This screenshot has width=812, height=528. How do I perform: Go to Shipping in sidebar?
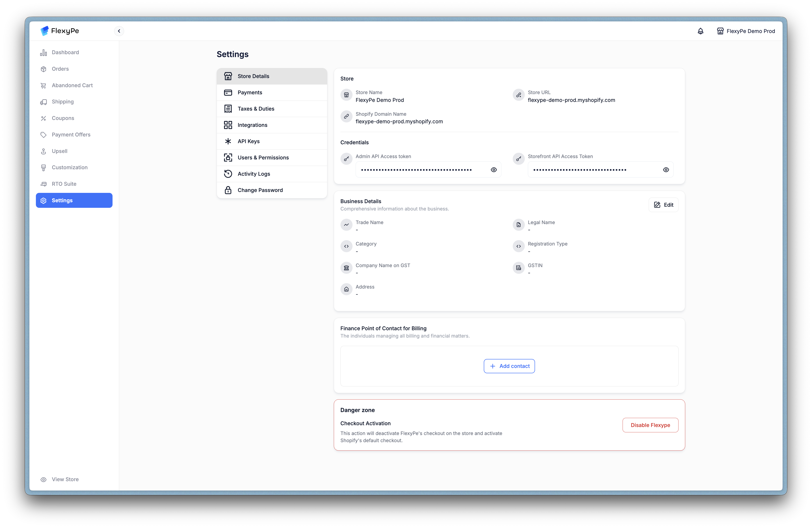click(x=62, y=102)
